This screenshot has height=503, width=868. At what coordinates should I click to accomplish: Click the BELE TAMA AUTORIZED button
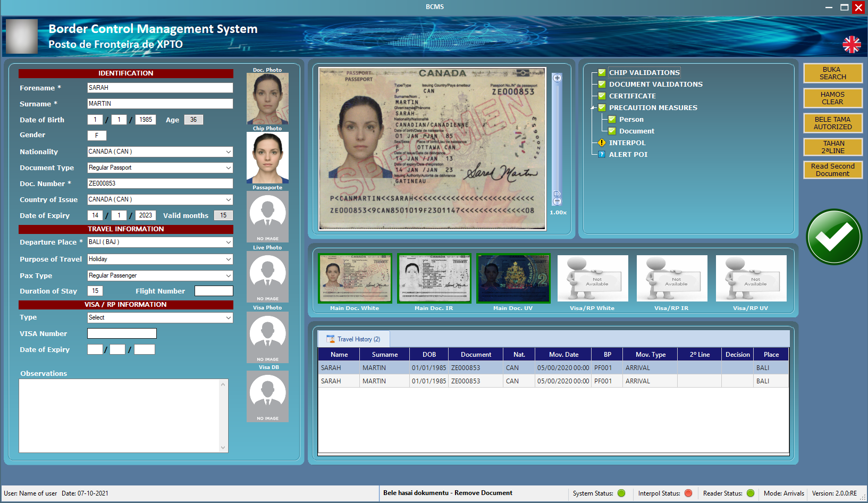pos(832,123)
